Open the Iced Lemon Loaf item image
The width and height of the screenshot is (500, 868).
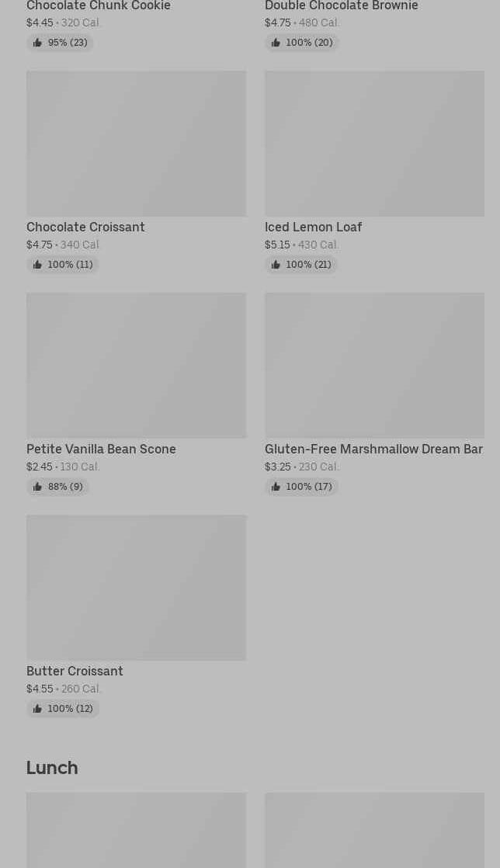[x=374, y=144]
